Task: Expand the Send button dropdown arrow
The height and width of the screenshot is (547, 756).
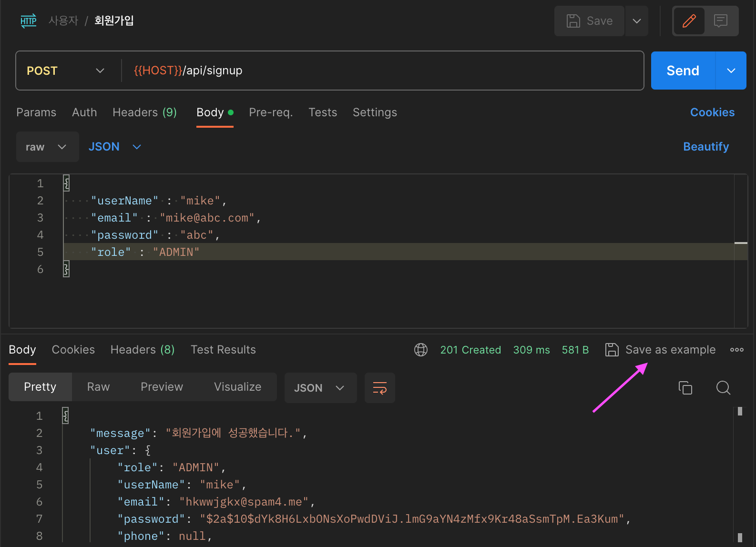Action: click(x=731, y=71)
